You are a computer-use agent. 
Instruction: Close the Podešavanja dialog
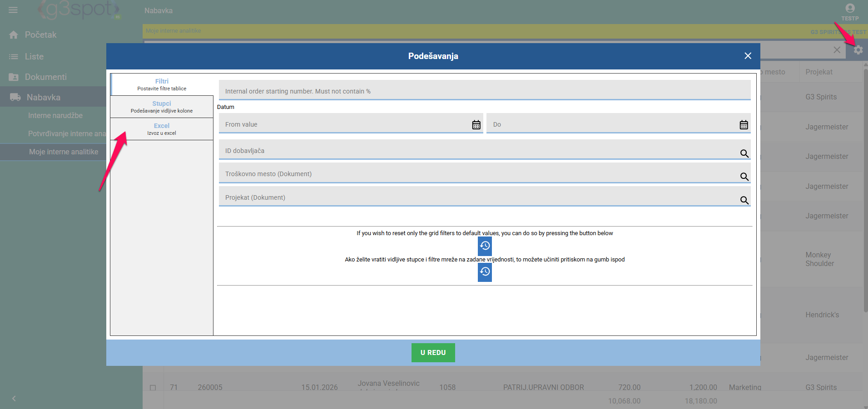pos(748,56)
